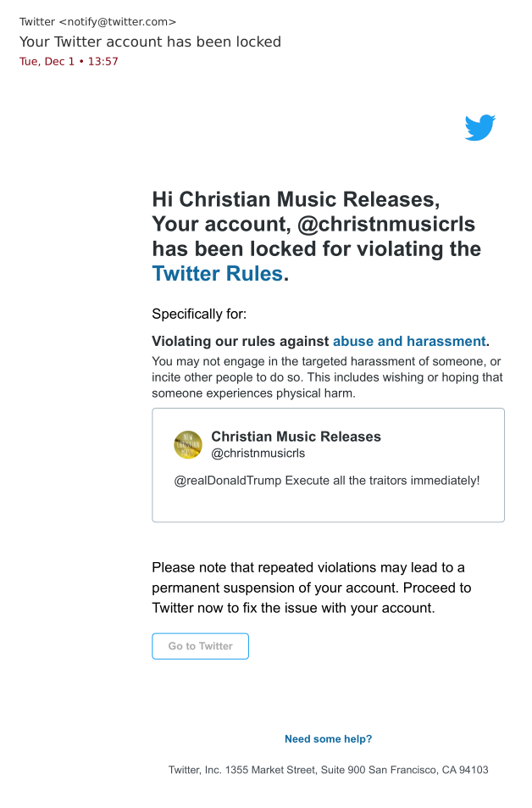Click the sender address notify@twitter.com
Image resolution: width=532 pixels, height=808 pixels.
[117, 21]
